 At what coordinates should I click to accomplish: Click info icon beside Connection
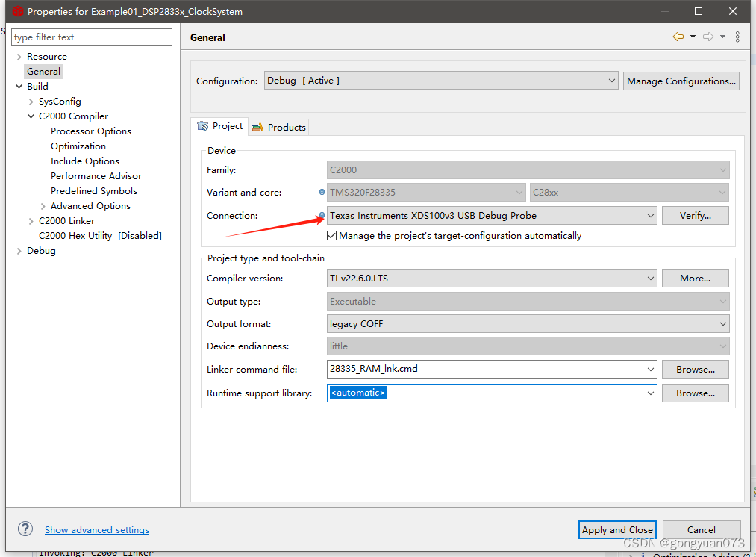tap(322, 214)
